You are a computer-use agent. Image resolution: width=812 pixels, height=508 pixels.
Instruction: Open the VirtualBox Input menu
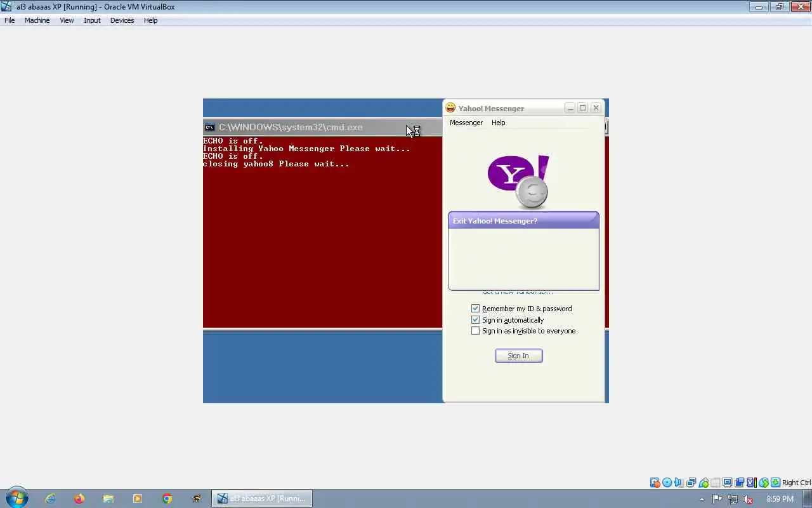pos(92,20)
